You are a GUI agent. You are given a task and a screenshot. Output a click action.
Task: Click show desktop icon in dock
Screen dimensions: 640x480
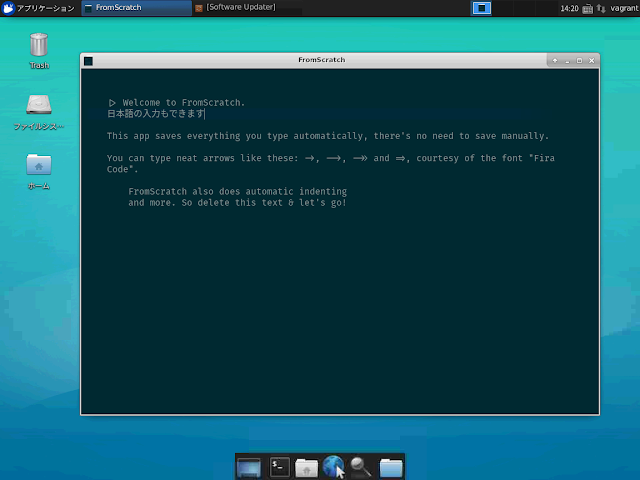click(249, 468)
